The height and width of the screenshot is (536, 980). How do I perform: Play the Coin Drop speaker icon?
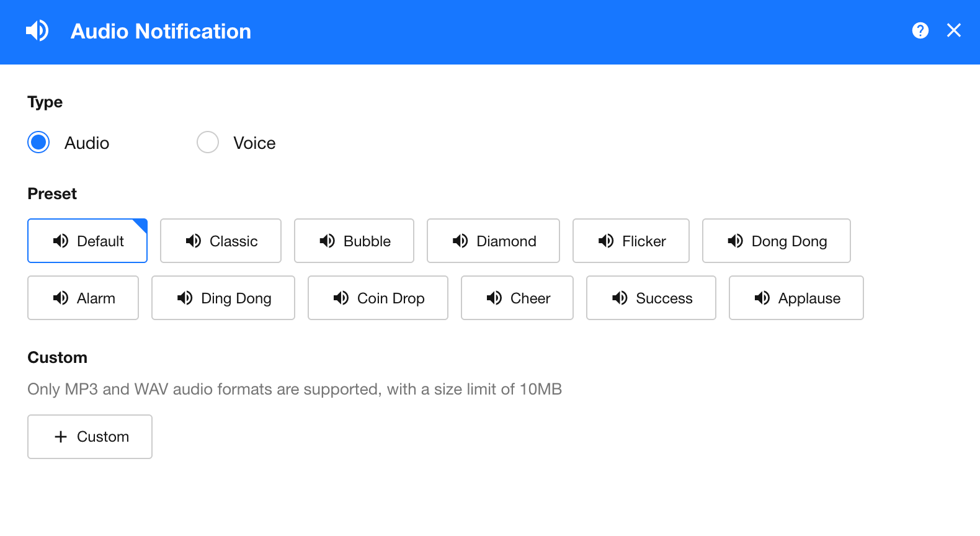pyautogui.click(x=341, y=298)
